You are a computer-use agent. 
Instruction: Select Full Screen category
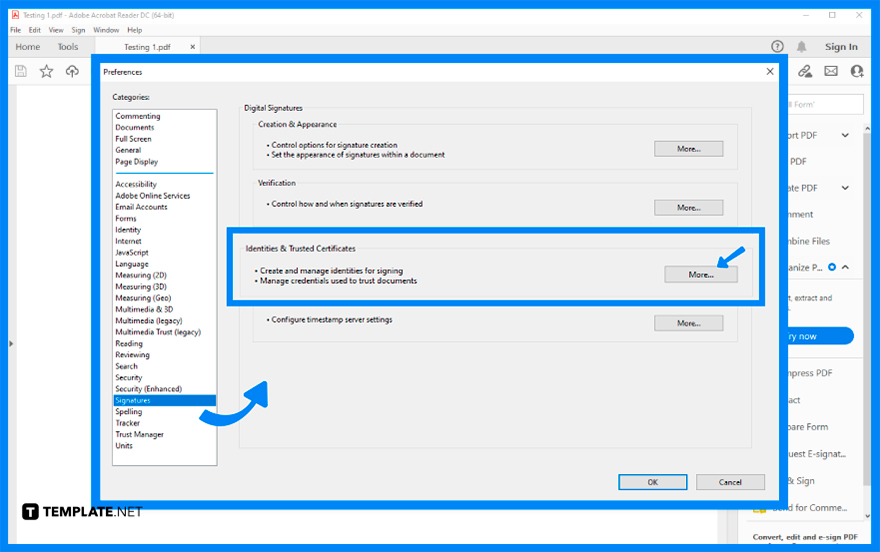133,139
